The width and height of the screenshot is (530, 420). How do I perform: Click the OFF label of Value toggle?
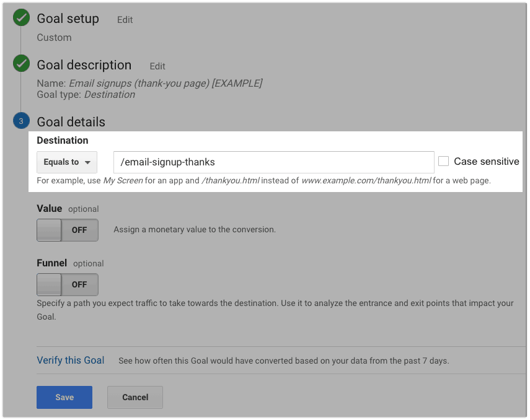(x=79, y=230)
